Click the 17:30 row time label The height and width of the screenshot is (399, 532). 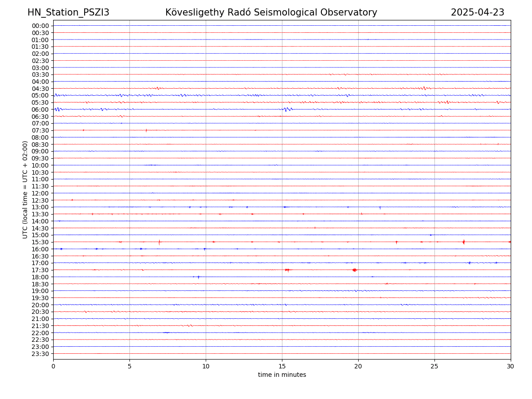[40, 270]
